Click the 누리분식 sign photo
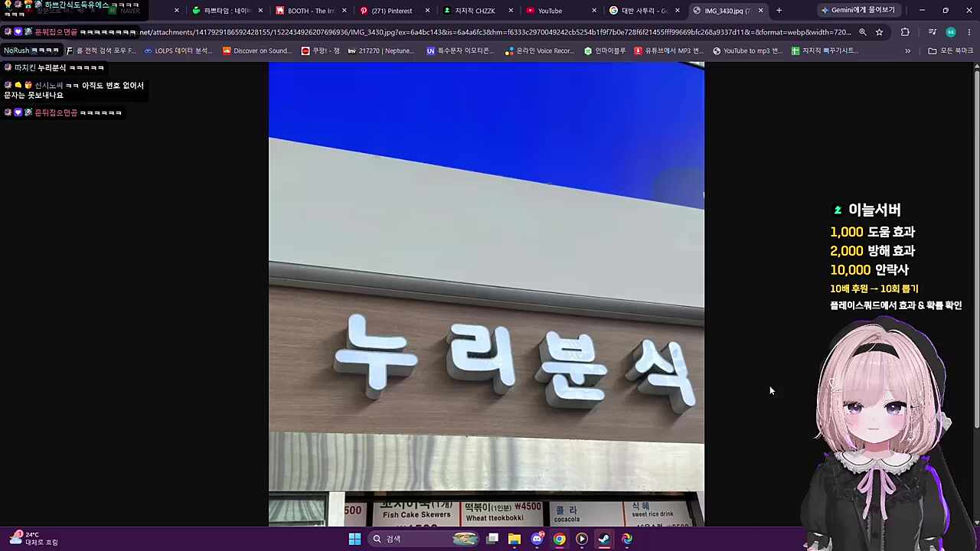 point(486,294)
